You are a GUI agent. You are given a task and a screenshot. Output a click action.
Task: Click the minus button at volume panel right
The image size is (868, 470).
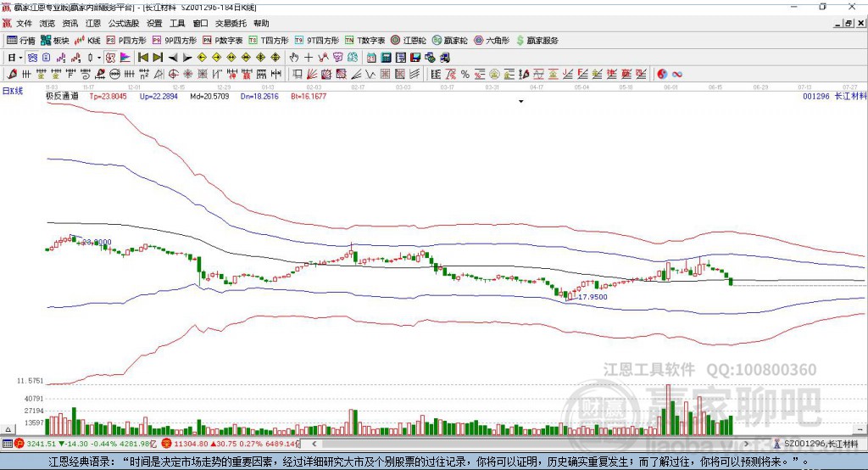[860, 429]
